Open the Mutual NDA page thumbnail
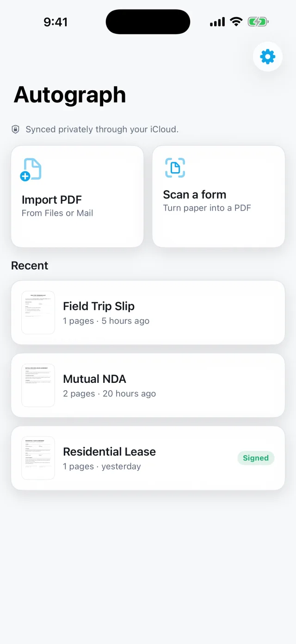 (x=38, y=385)
